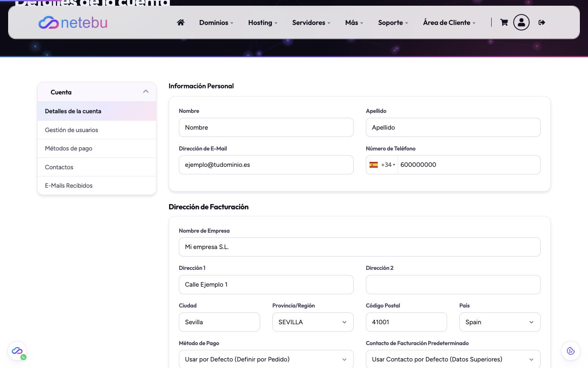Image resolution: width=588 pixels, height=368 pixels.
Task: Click the Nombre de Empresa field
Action: [x=360, y=247]
